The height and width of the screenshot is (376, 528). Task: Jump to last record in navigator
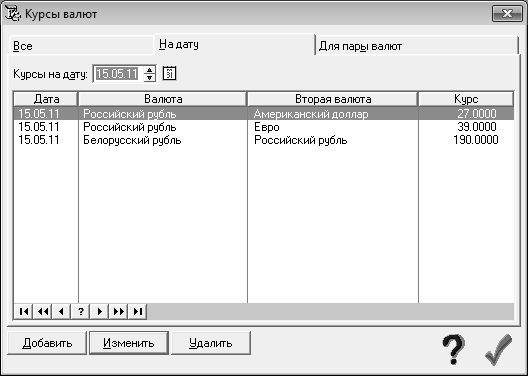[137, 311]
